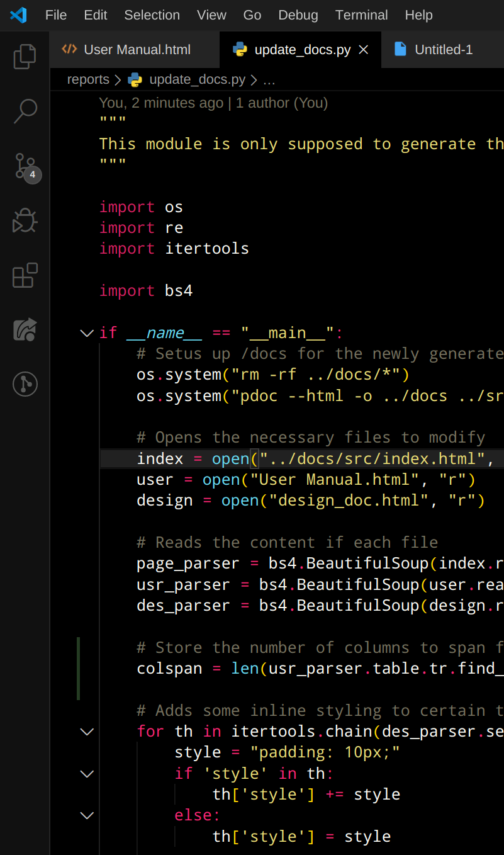This screenshot has height=855, width=504.
Task: Click the 'import bs4' line
Action: pos(146,291)
